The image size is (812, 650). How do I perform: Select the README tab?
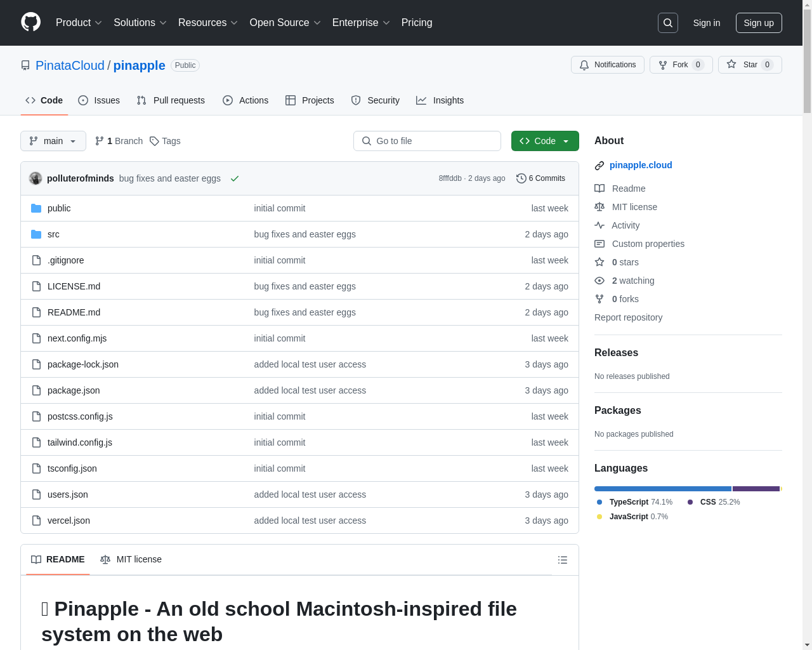coord(58,559)
